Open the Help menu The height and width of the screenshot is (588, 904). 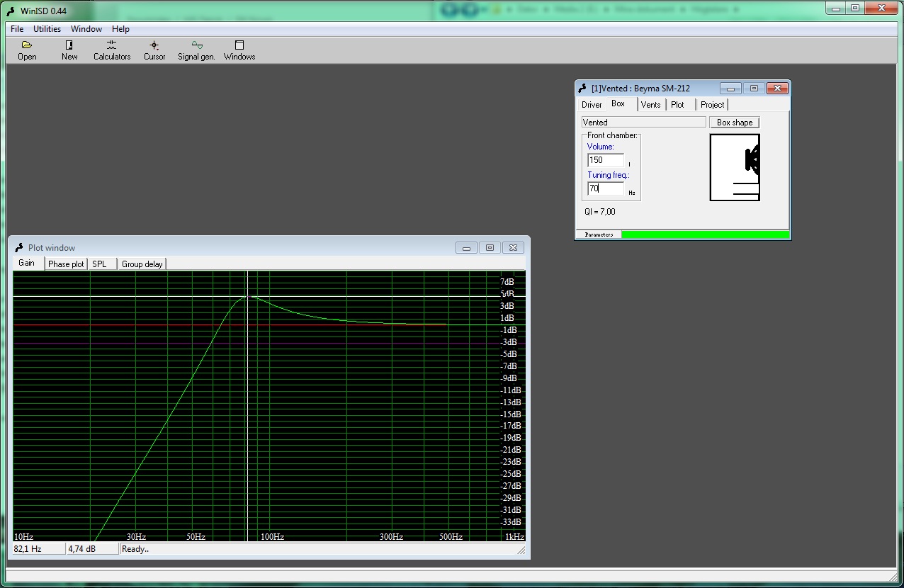click(121, 29)
